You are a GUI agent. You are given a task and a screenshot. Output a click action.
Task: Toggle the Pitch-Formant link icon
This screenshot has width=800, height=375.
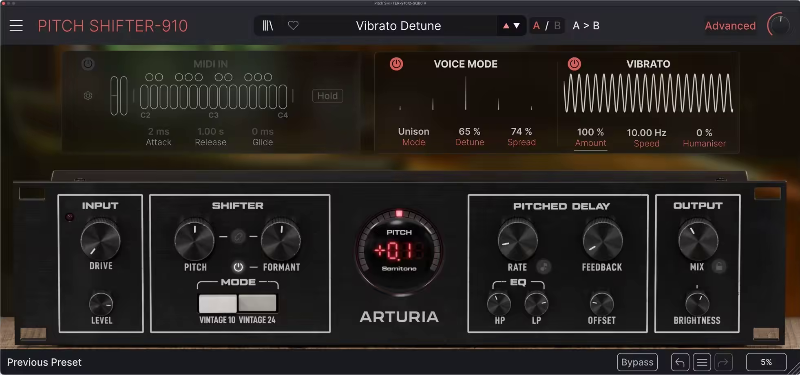click(x=238, y=237)
